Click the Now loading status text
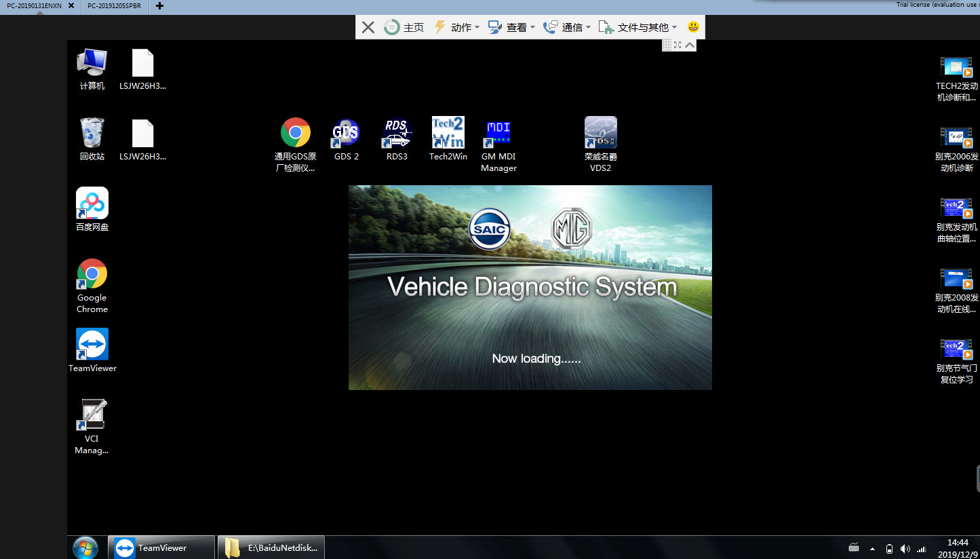The image size is (980, 559). pyautogui.click(x=536, y=358)
